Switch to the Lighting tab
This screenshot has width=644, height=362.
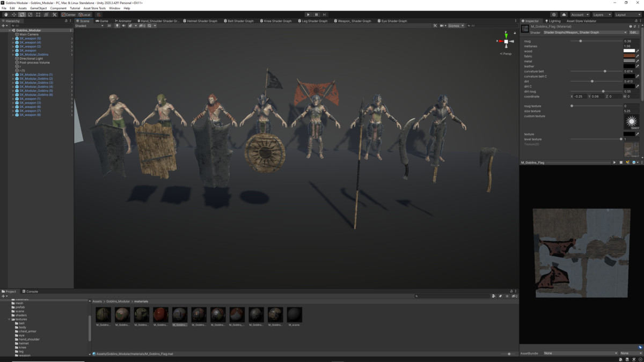tap(553, 21)
